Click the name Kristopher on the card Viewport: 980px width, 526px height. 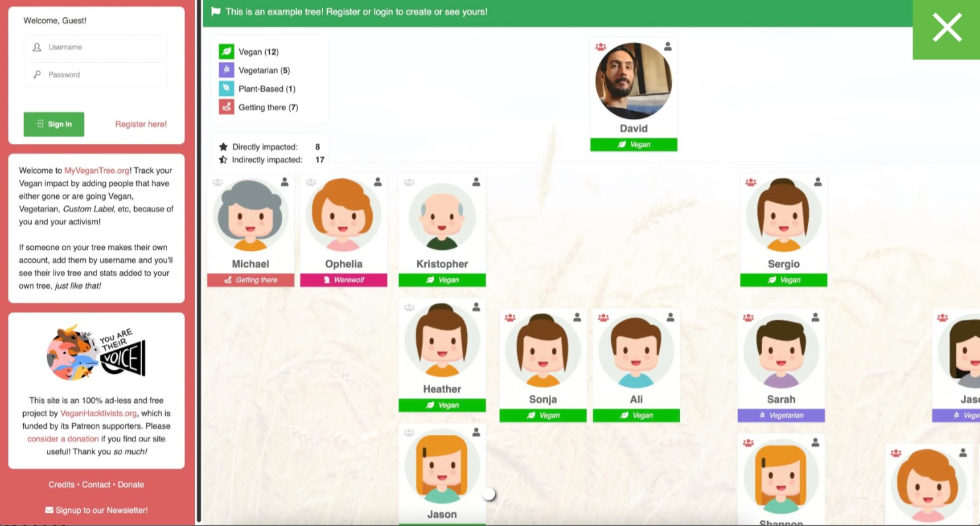pyautogui.click(x=442, y=264)
